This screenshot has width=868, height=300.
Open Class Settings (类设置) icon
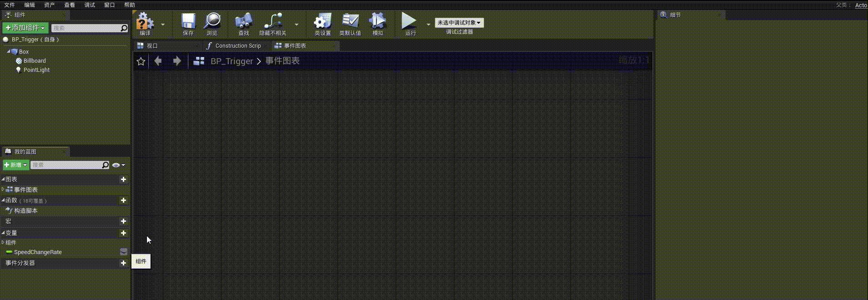pyautogui.click(x=323, y=22)
